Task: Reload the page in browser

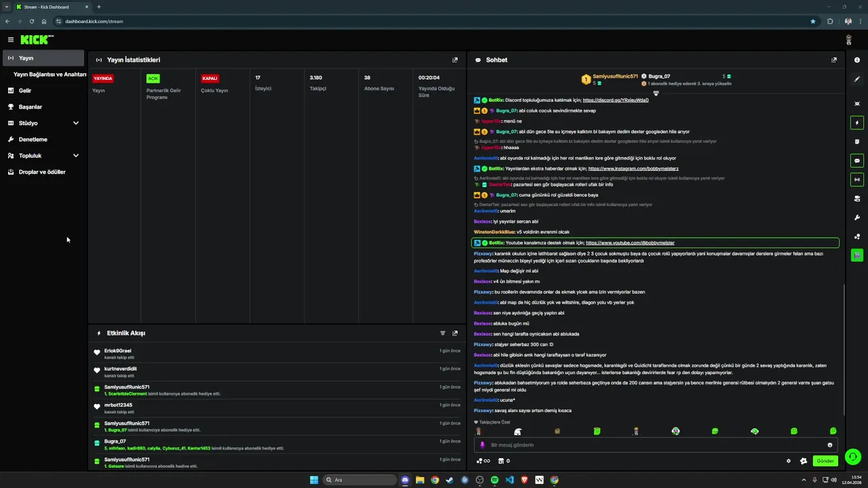Action: coord(31,21)
